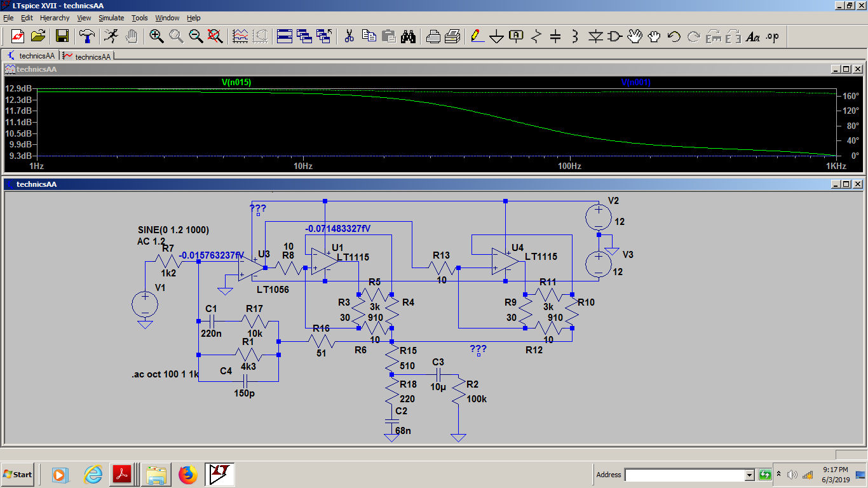Click the 220n capacitor value
Image resolution: width=868 pixels, height=488 pixels.
coord(211,332)
